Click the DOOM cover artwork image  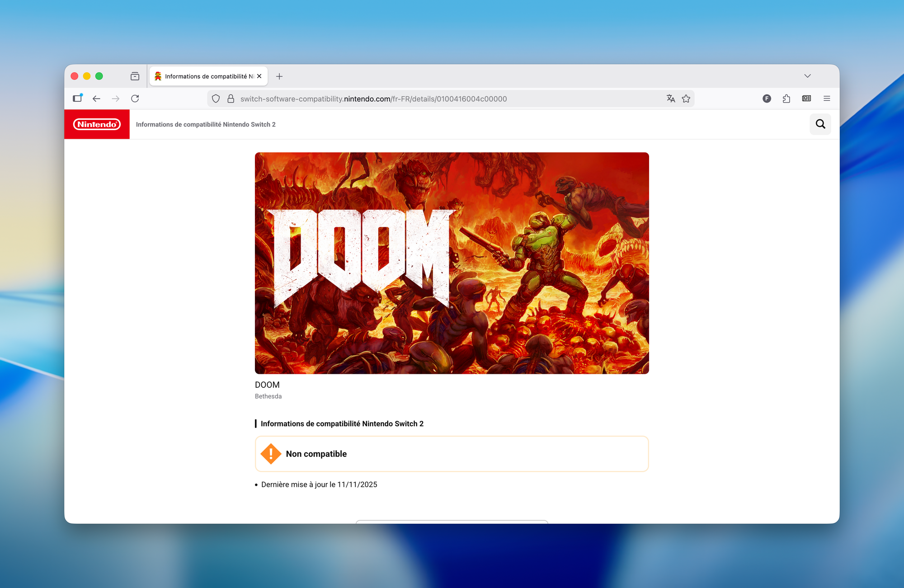(452, 263)
